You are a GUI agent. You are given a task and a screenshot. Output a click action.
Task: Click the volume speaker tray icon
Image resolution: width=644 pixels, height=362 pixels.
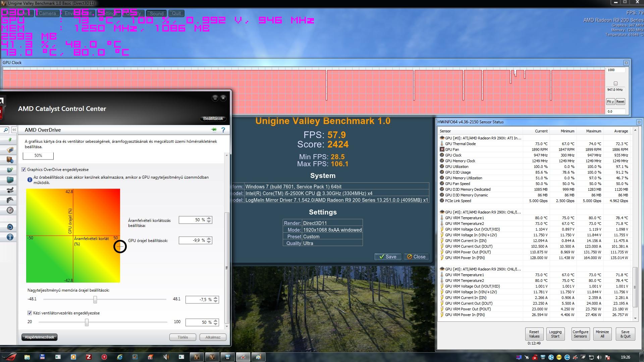599,357
